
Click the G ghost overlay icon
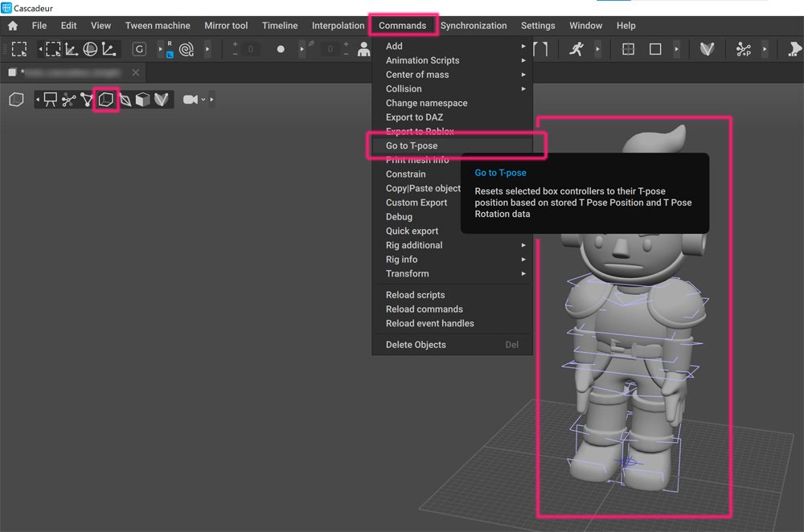(138, 49)
